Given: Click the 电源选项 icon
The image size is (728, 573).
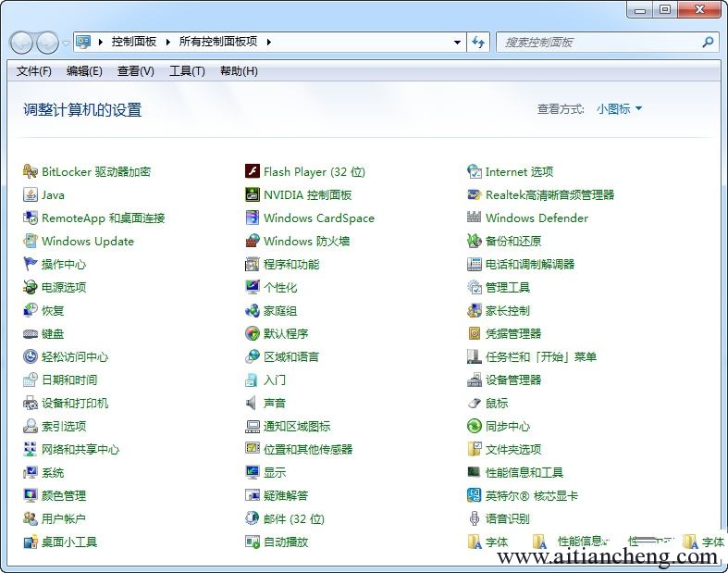Looking at the screenshot, I should 31,287.
